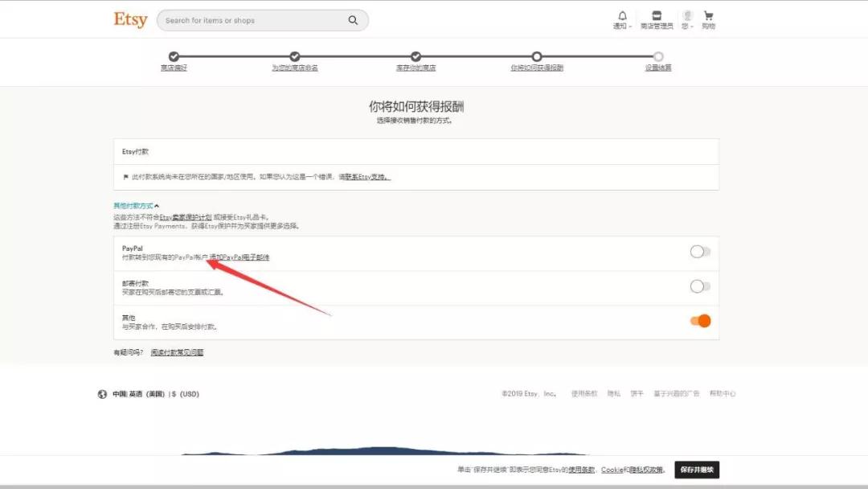Enable the PayPal payment toggle
Image resolution: width=868 pixels, height=489 pixels.
click(700, 252)
